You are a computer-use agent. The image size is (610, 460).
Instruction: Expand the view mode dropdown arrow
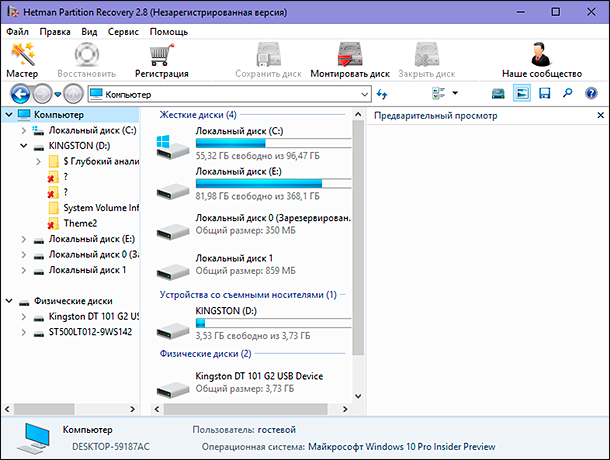[x=455, y=93]
